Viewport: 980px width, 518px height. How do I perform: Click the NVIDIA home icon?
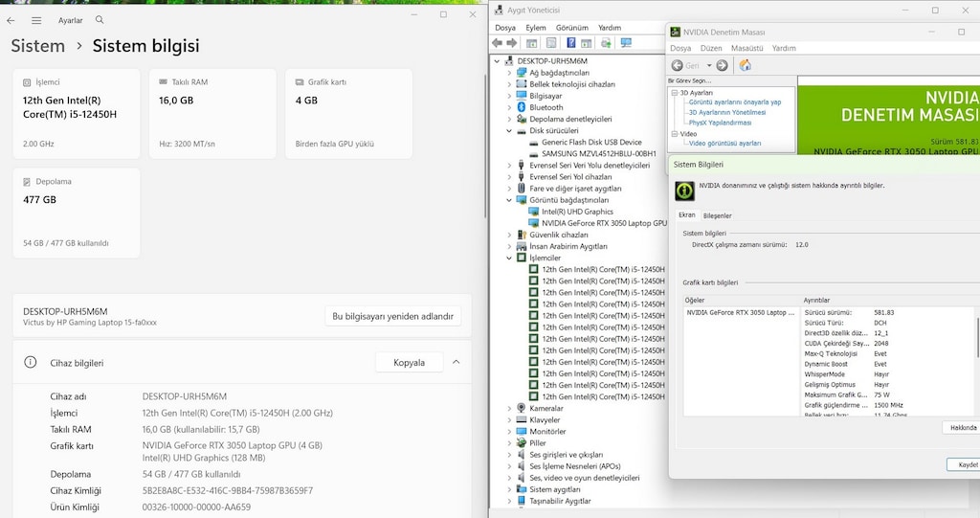(x=745, y=65)
